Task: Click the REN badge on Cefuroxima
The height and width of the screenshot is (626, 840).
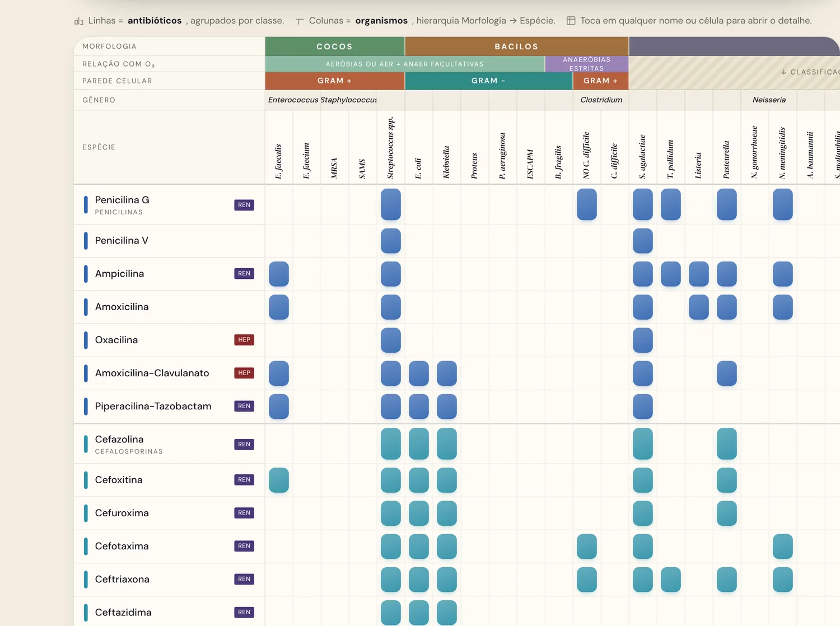Action: 244,513
